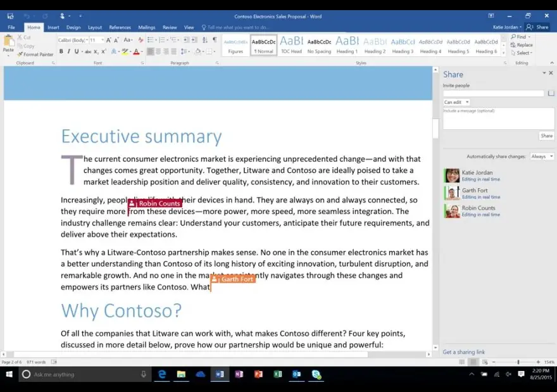The image size is (557, 392).
Task: Show paragraph marks
Action: [215, 40]
